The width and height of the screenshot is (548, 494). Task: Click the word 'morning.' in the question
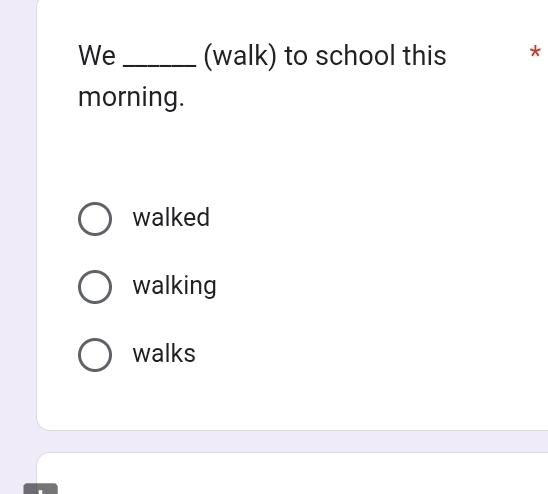coord(131,97)
